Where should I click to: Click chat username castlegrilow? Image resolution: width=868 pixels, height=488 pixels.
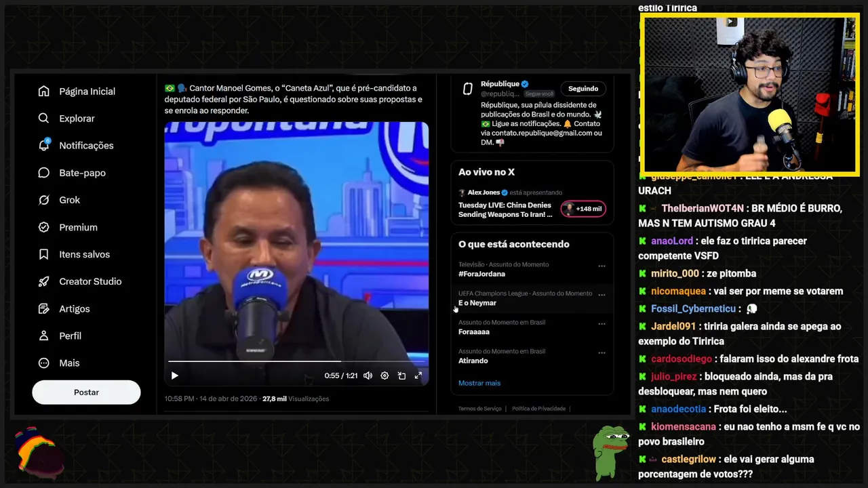(x=688, y=459)
